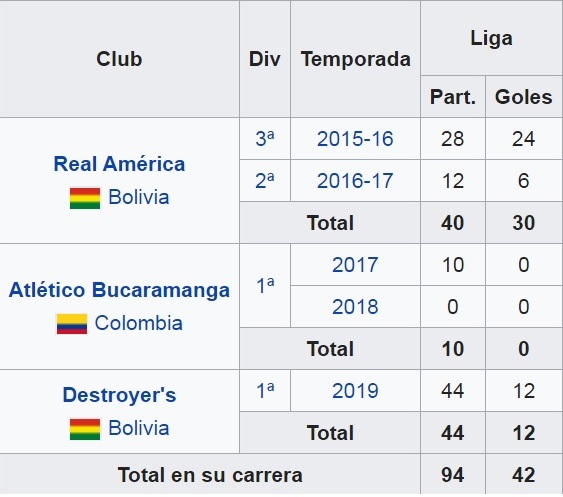The width and height of the screenshot is (563, 497).
Task: Click the Bolivia flag icon under Destroyer's
Action: tap(85, 429)
